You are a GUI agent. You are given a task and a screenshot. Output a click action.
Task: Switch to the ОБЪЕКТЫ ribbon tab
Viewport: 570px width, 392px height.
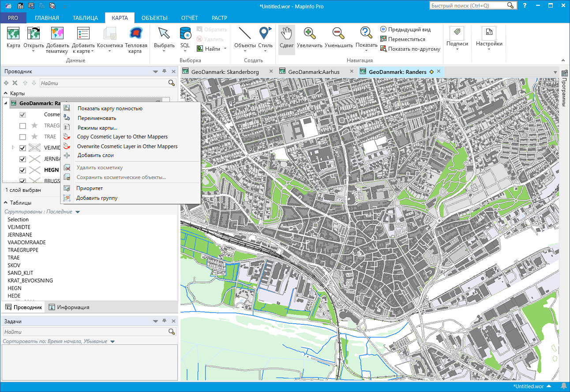pos(154,18)
